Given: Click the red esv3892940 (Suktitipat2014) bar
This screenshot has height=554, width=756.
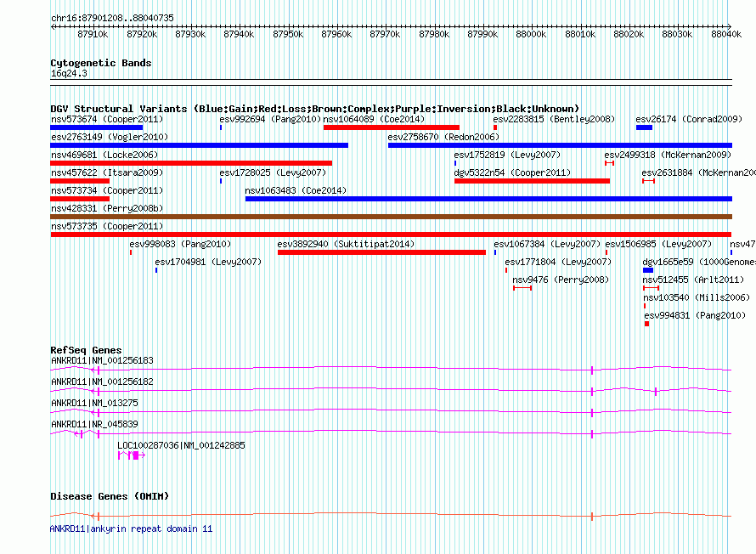Looking at the screenshot, I should pyautogui.click(x=381, y=252).
